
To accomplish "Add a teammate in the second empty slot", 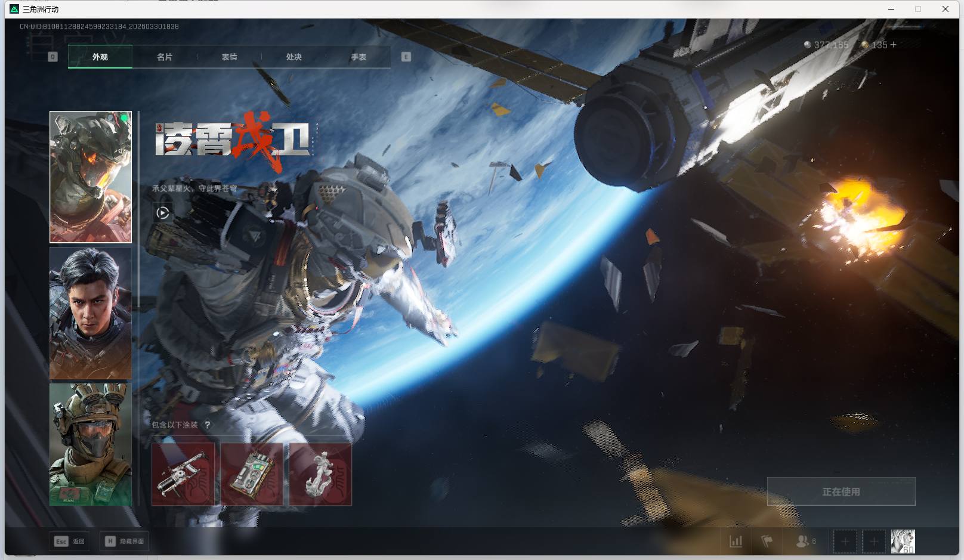I will [x=873, y=542].
